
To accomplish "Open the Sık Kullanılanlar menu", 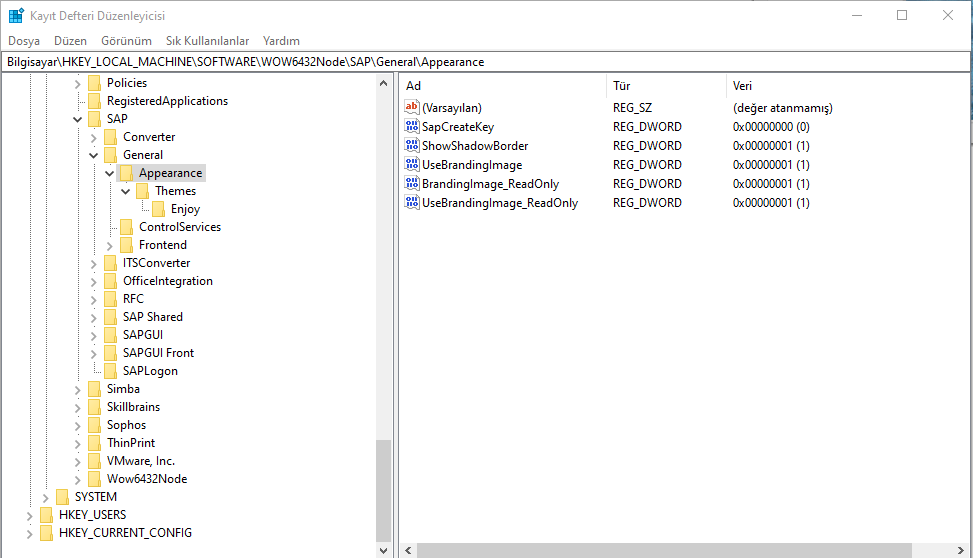I will [207, 41].
